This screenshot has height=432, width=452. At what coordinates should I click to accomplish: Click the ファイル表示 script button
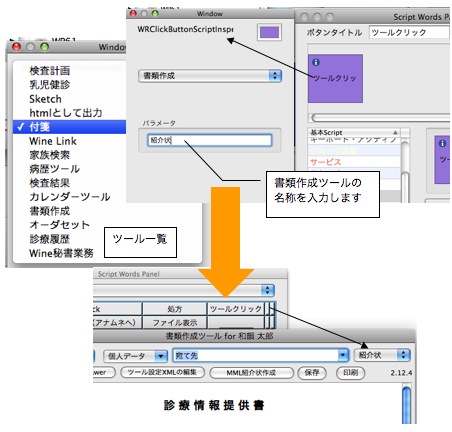(175, 322)
